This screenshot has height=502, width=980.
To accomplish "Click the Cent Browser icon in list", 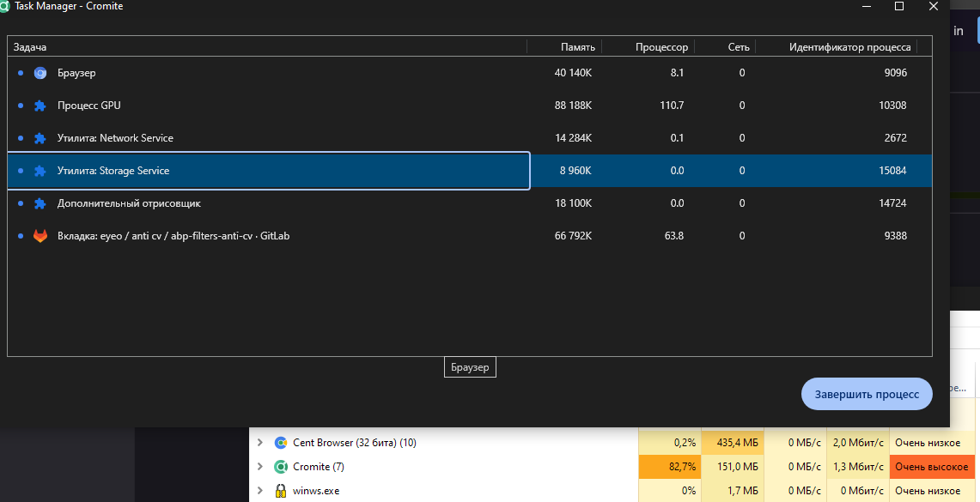I will 280,443.
